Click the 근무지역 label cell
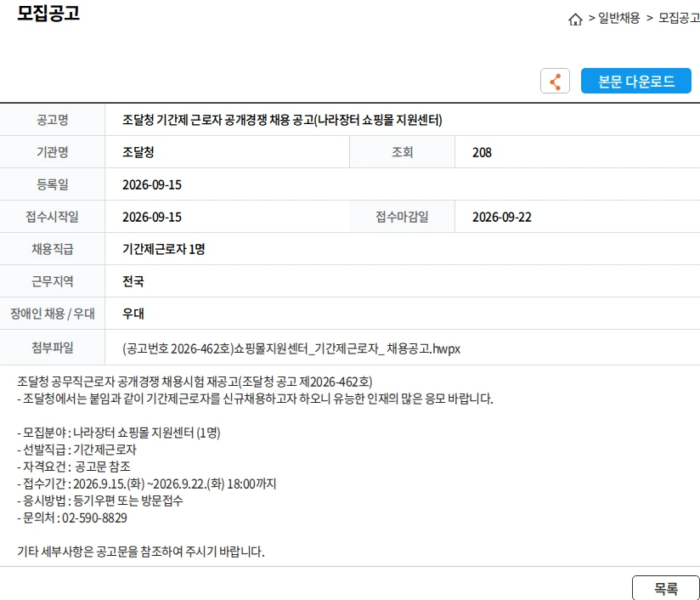This screenshot has height=600, width=700. pos(52,281)
